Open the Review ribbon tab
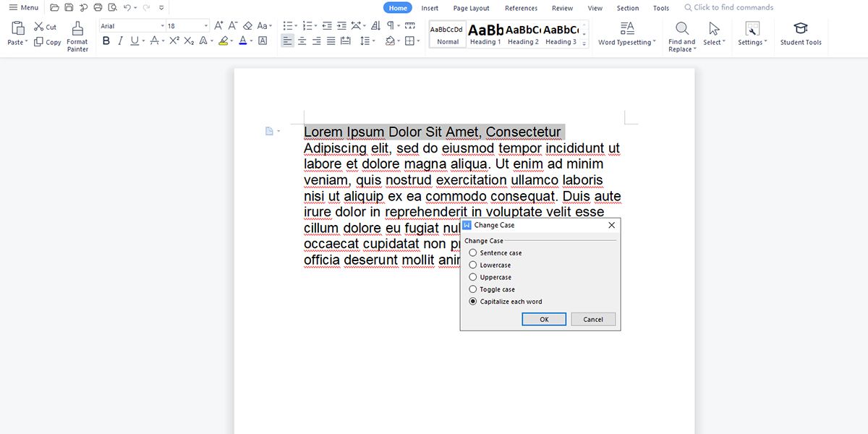The height and width of the screenshot is (434, 868). [x=562, y=7]
